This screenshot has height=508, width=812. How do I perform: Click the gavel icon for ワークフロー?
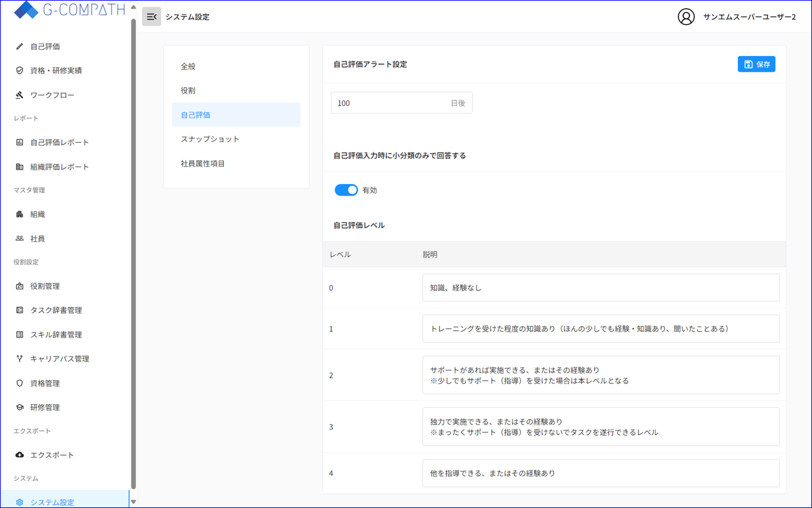point(19,95)
